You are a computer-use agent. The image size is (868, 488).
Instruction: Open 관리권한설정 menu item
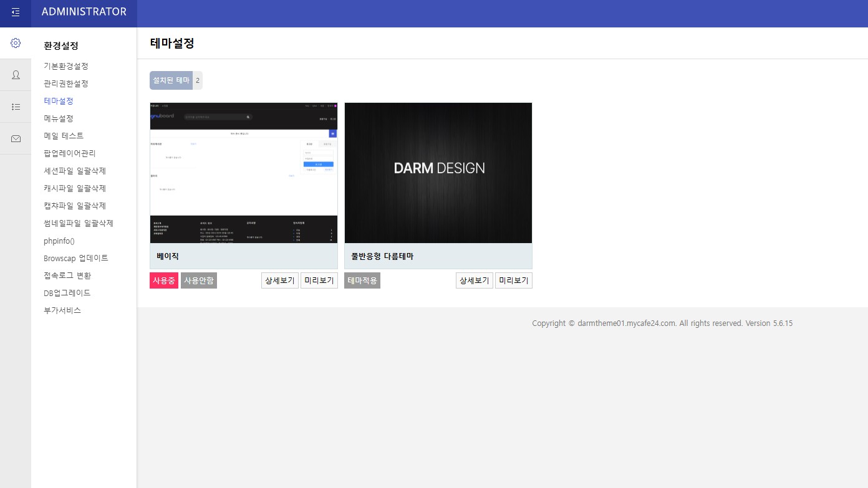coord(65,84)
